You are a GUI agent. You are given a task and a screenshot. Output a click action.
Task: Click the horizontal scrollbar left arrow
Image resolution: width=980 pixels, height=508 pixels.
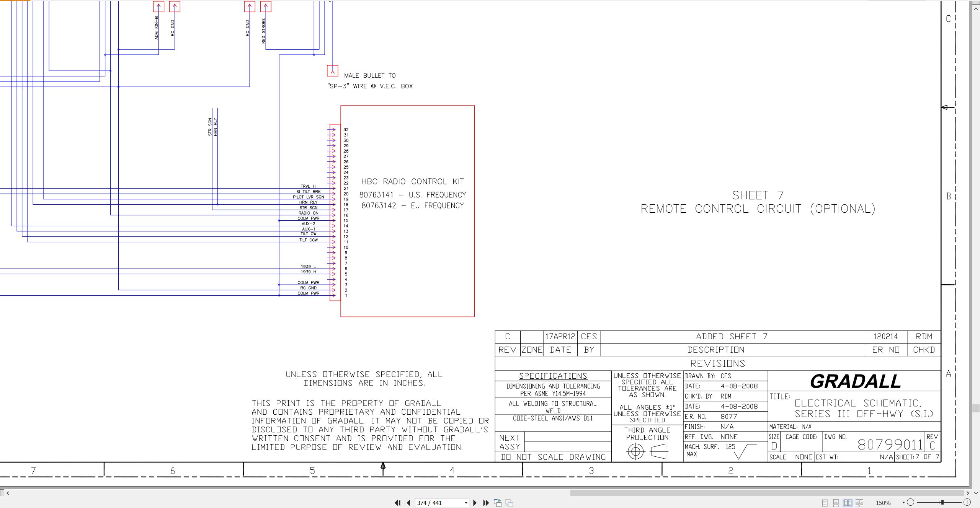pos(8,493)
